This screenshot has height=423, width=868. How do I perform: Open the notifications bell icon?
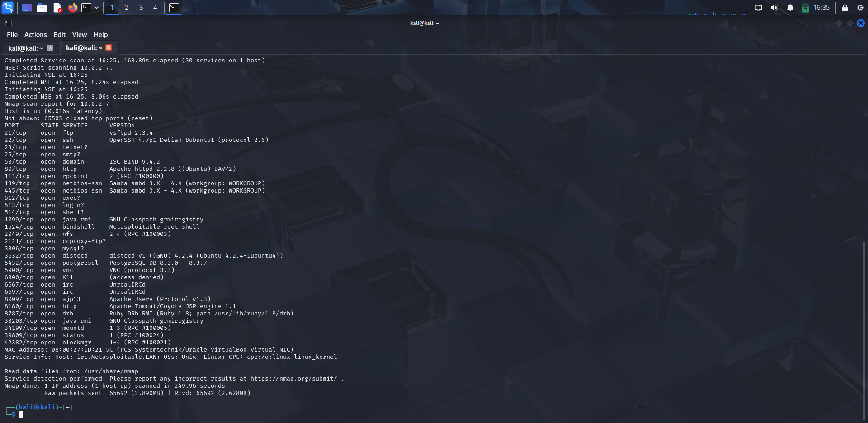tap(790, 8)
